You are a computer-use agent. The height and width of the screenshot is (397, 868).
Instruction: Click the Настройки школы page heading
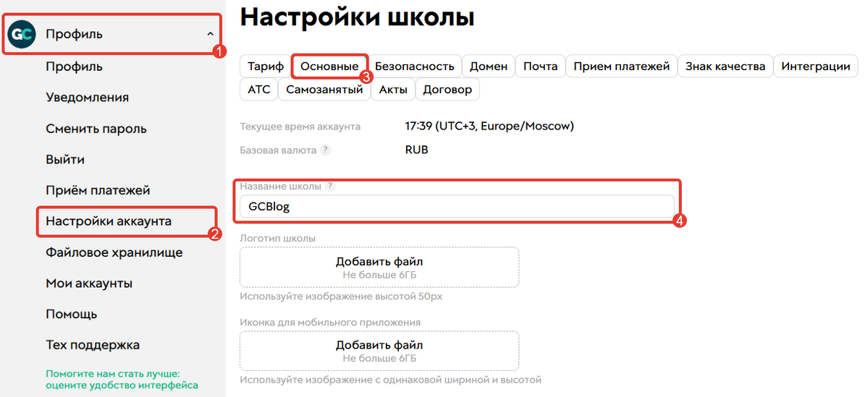(357, 17)
